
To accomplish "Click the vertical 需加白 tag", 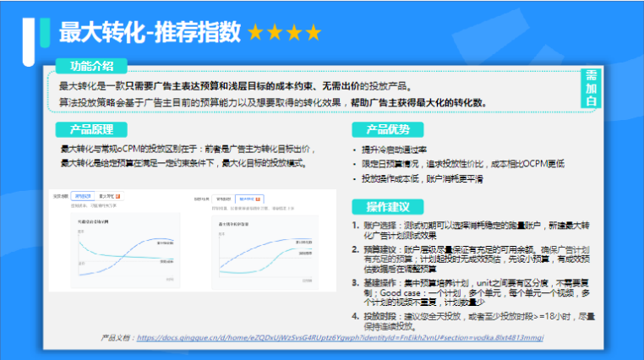I will 592,89.
